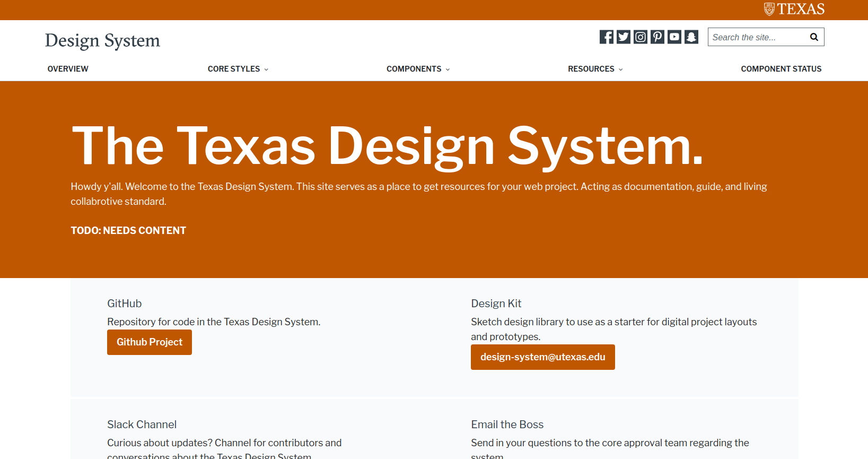
Task: Go to Component Status page
Action: (x=781, y=69)
